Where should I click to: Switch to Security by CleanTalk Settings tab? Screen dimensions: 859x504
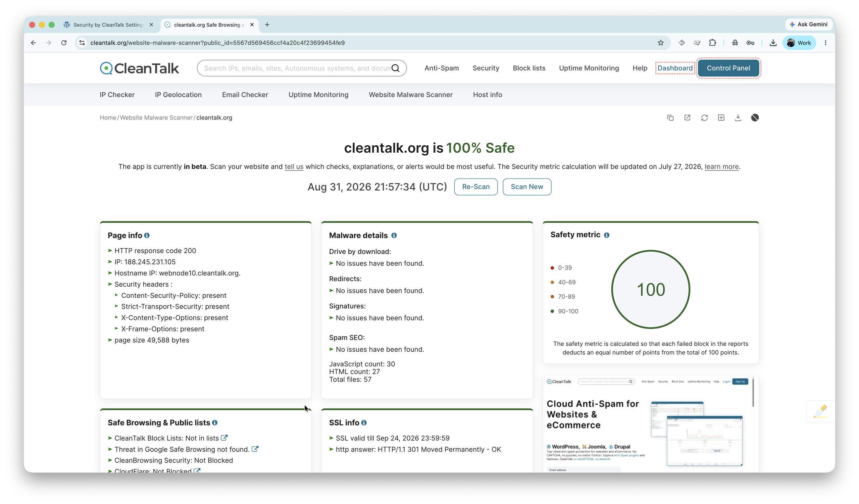click(x=108, y=25)
